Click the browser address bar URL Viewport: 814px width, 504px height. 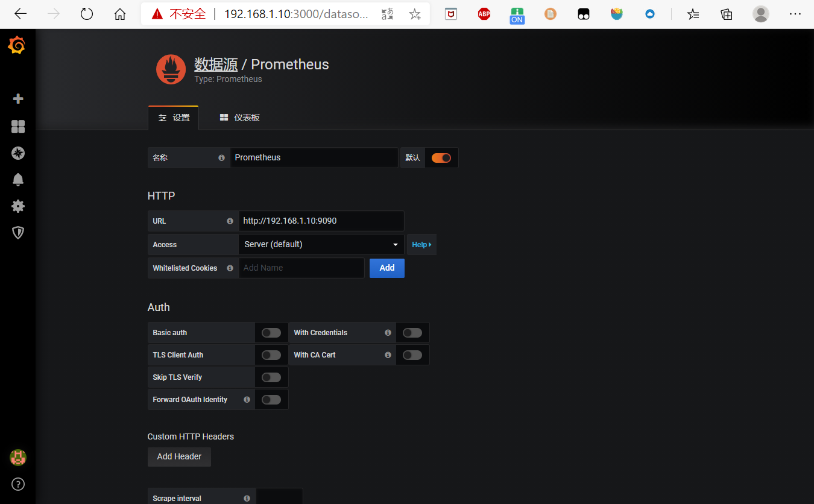tap(296, 14)
